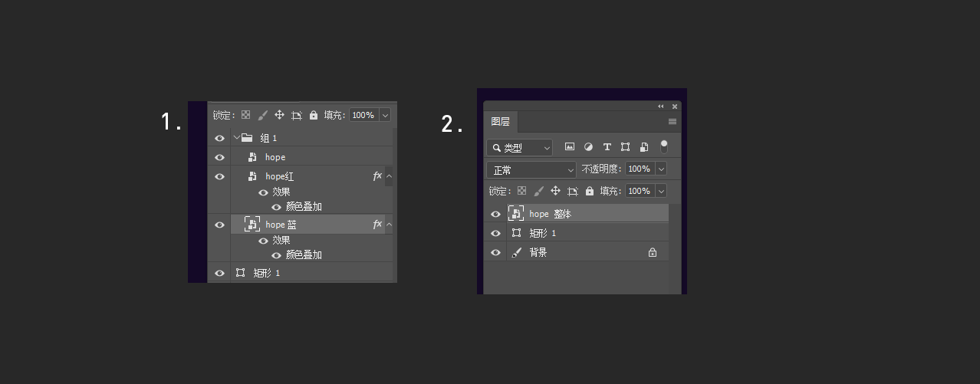
Task: Filter layers by type (T) icon
Action: pos(607,147)
